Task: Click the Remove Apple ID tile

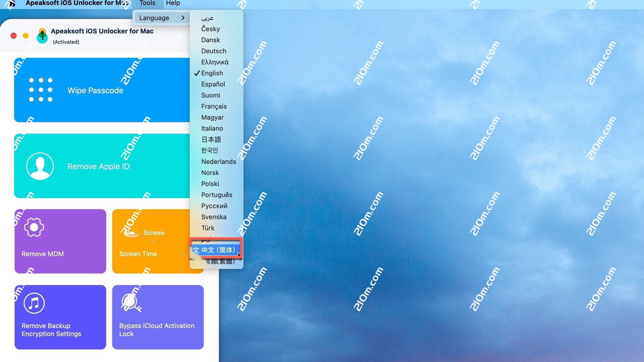Action: coord(101,166)
